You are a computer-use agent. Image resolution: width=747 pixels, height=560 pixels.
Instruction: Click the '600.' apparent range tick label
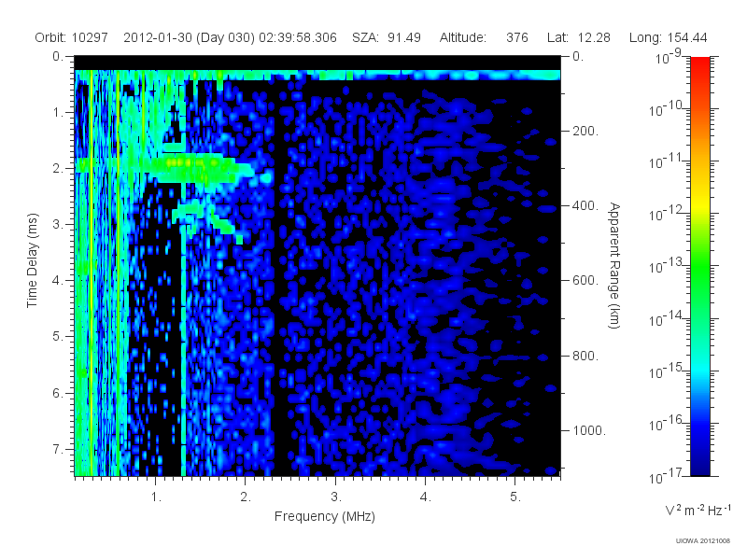pyautogui.click(x=585, y=281)
